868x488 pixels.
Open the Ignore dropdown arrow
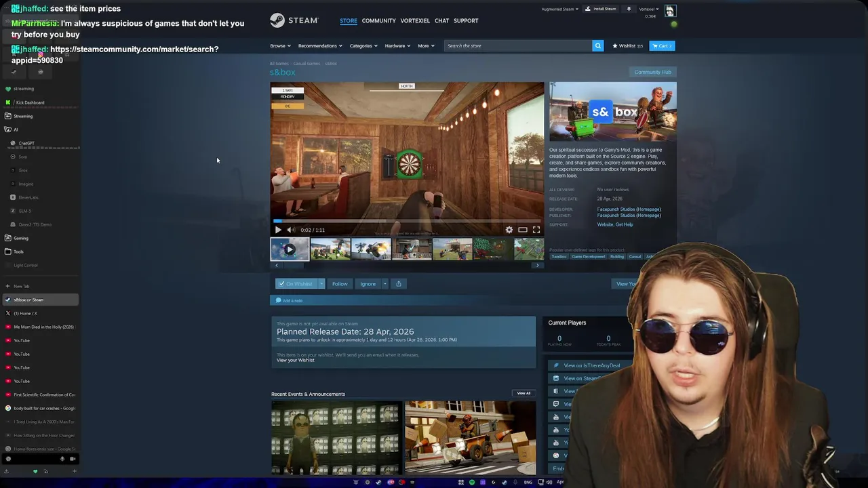coord(384,284)
